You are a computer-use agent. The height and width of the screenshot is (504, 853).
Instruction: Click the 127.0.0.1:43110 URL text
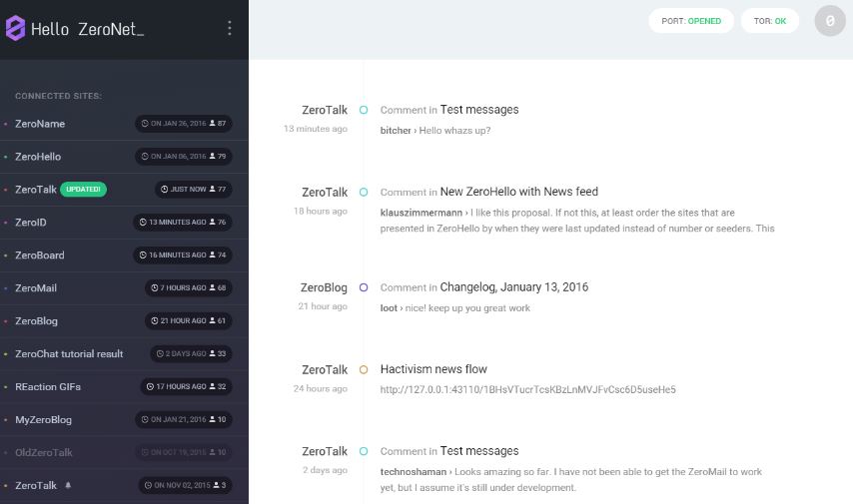[x=527, y=390]
